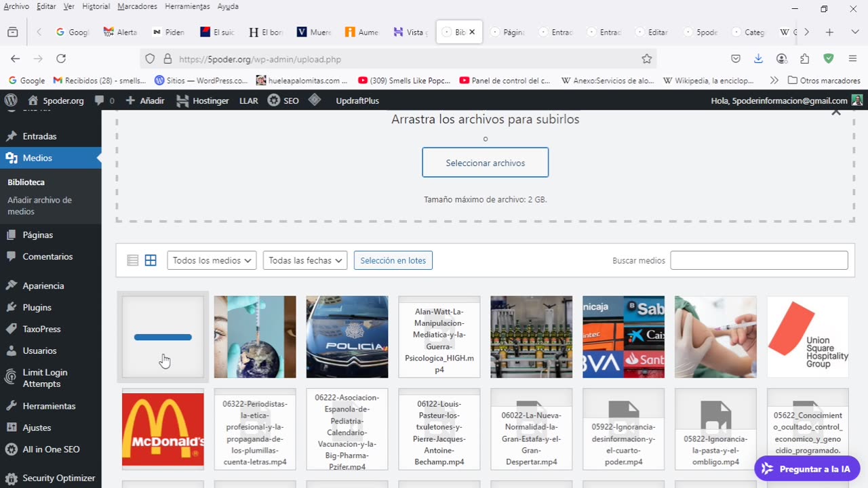Open the Añadir new content menu
Screen dimensions: 868x488
pos(145,100)
